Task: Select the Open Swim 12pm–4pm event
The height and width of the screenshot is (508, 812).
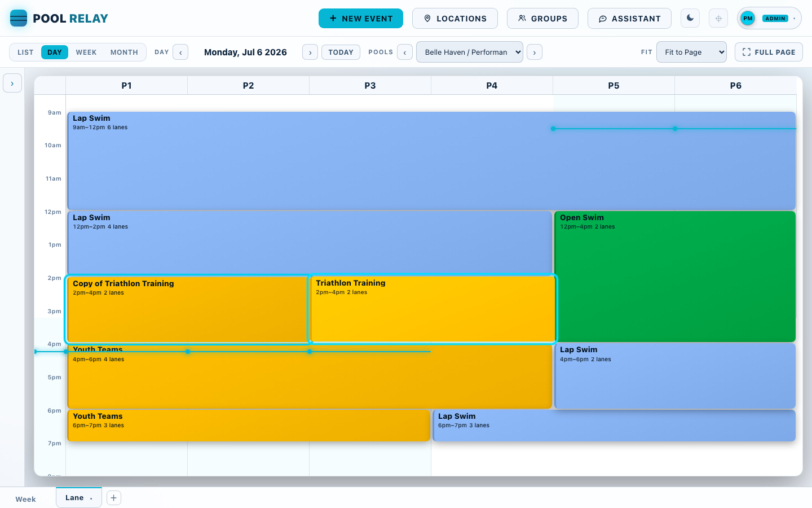Action: point(675,277)
